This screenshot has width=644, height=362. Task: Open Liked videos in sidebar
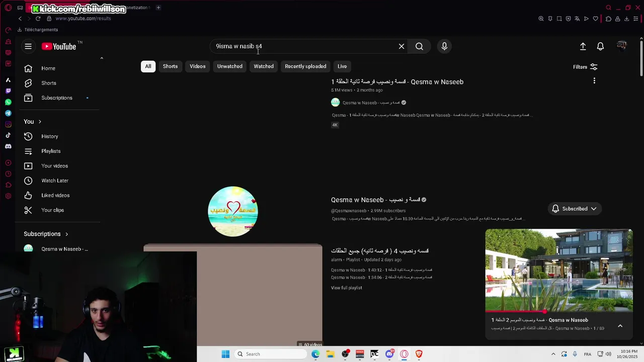59,195
